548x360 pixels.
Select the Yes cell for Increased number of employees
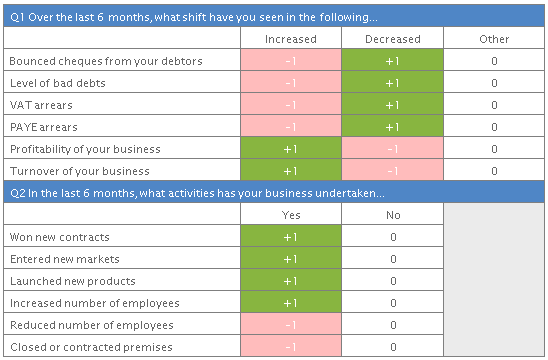(291, 303)
